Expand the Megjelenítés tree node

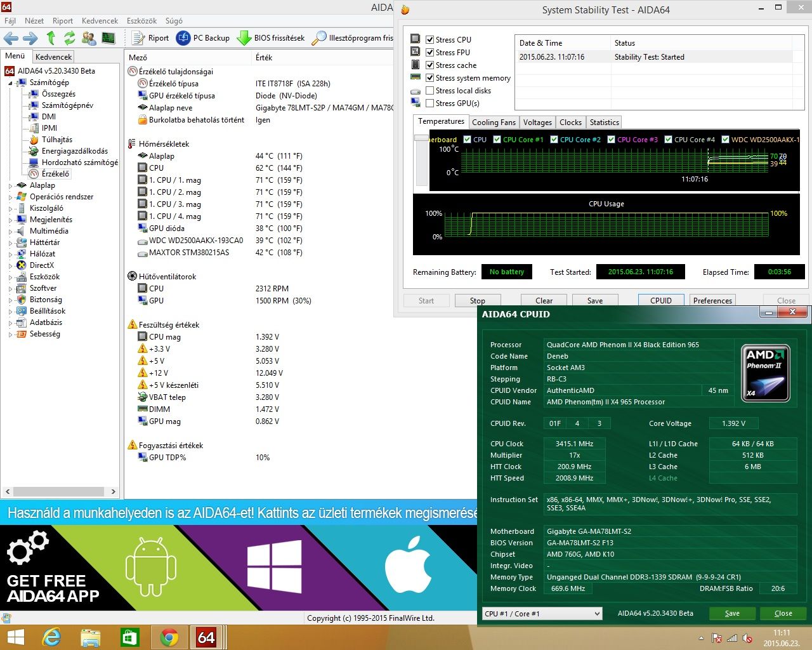(10, 220)
